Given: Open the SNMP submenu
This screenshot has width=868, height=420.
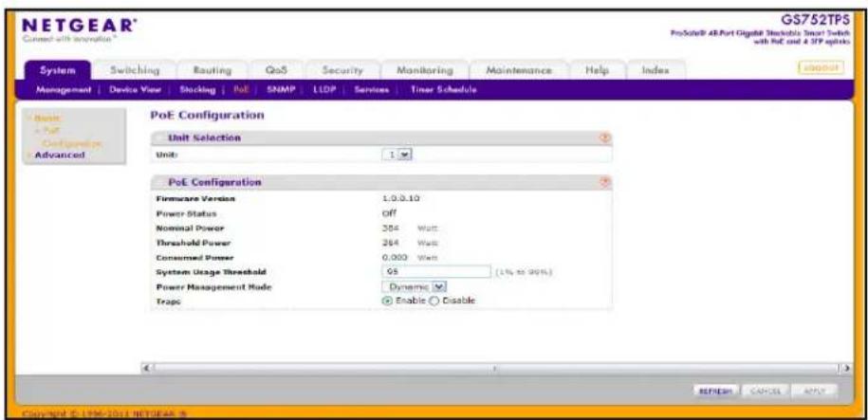Looking at the screenshot, I should coord(281,90).
